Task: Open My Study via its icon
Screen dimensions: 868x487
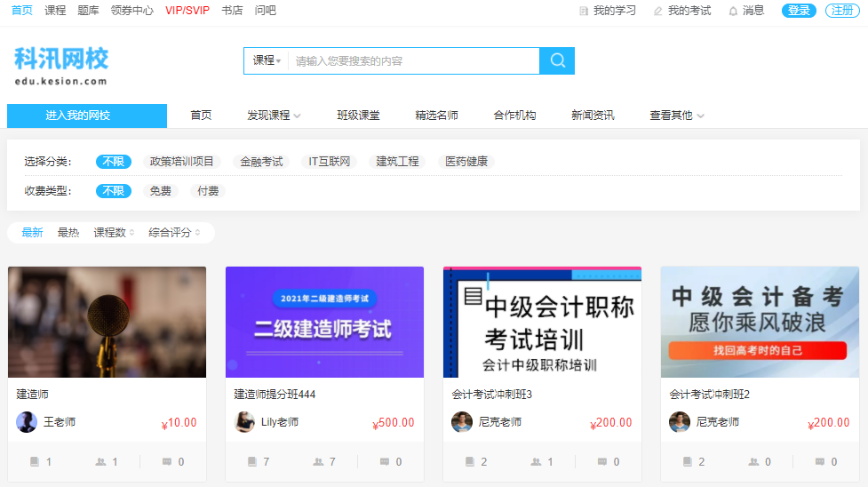Action: (x=584, y=11)
